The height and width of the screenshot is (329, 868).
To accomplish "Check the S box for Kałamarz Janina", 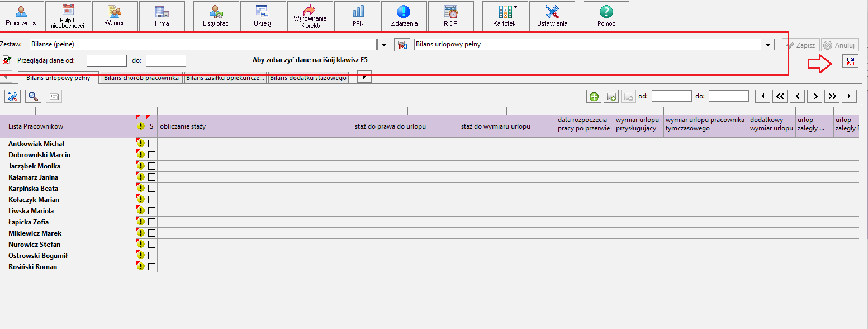I will (151, 177).
